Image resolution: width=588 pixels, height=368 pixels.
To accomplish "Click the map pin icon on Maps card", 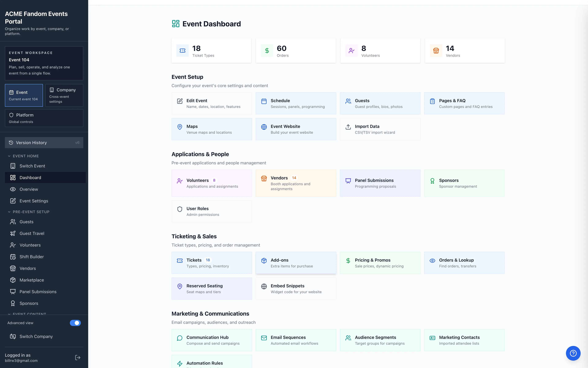I will pos(180,127).
